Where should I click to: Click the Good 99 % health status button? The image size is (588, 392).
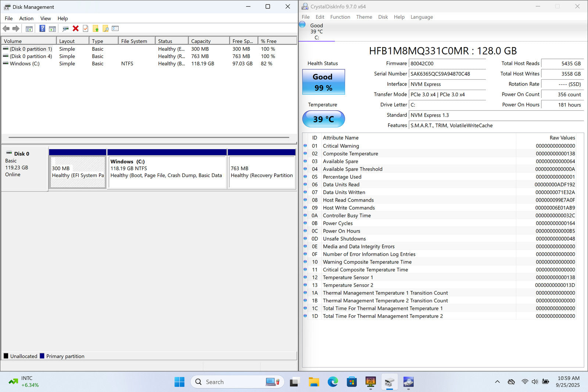[x=323, y=82]
